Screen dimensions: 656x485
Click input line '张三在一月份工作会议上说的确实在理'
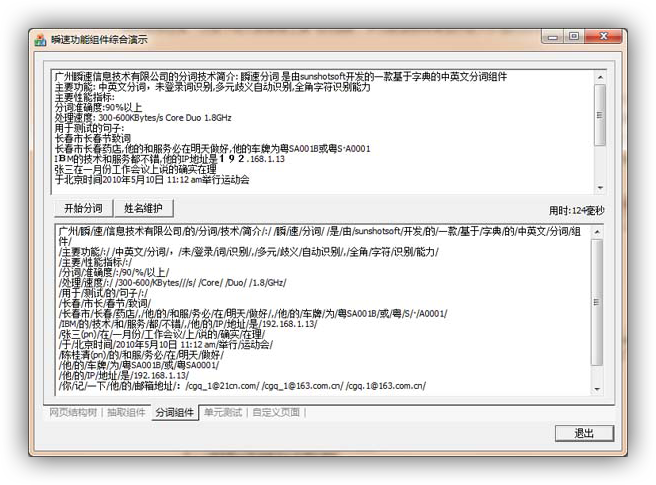[x=135, y=169]
